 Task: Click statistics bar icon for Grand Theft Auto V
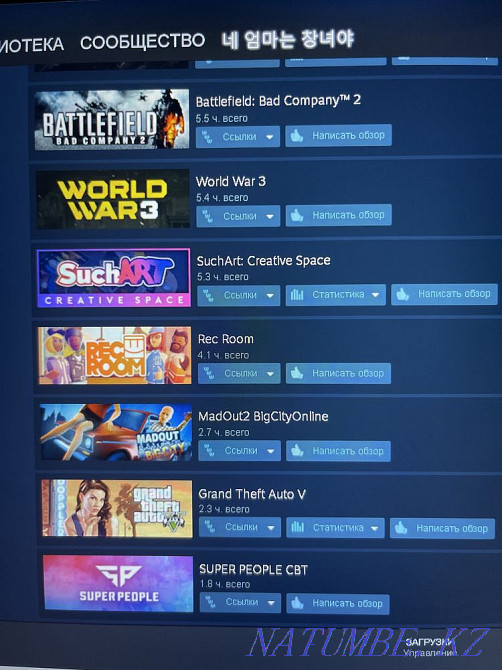pyautogui.click(x=297, y=528)
